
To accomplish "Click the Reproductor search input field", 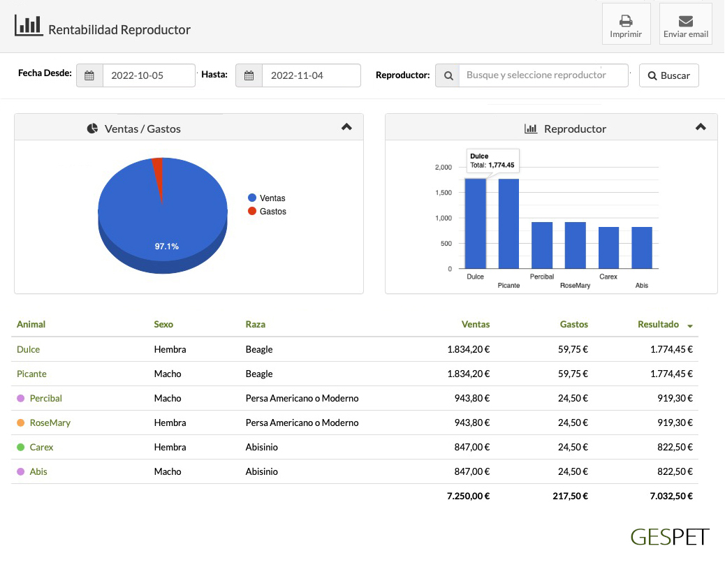I will coord(543,75).
